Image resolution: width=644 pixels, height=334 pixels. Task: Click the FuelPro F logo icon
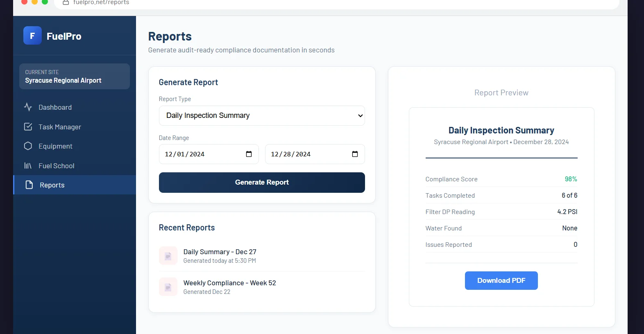pyautogui.click(x=32, y=36)
